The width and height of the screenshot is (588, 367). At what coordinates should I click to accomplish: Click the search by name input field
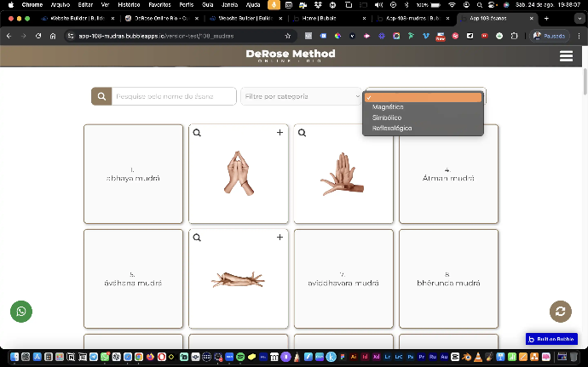(x=174, y=96)
